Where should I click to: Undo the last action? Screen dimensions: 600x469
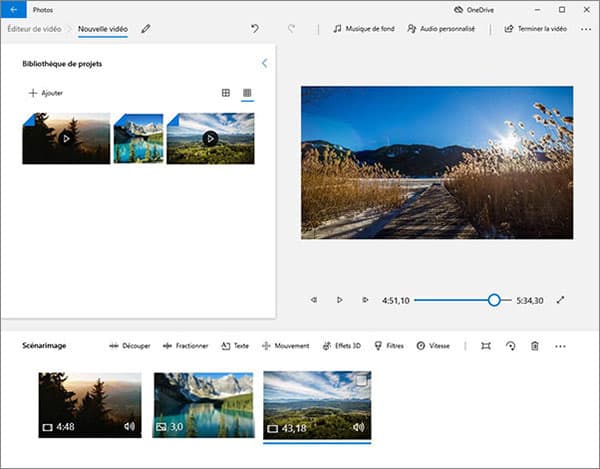pyautogui.click(x=255, y=29)
